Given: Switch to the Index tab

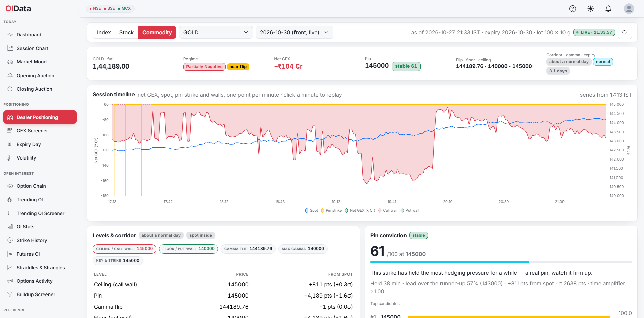Looking at the screenshot, I should [104, 32].
